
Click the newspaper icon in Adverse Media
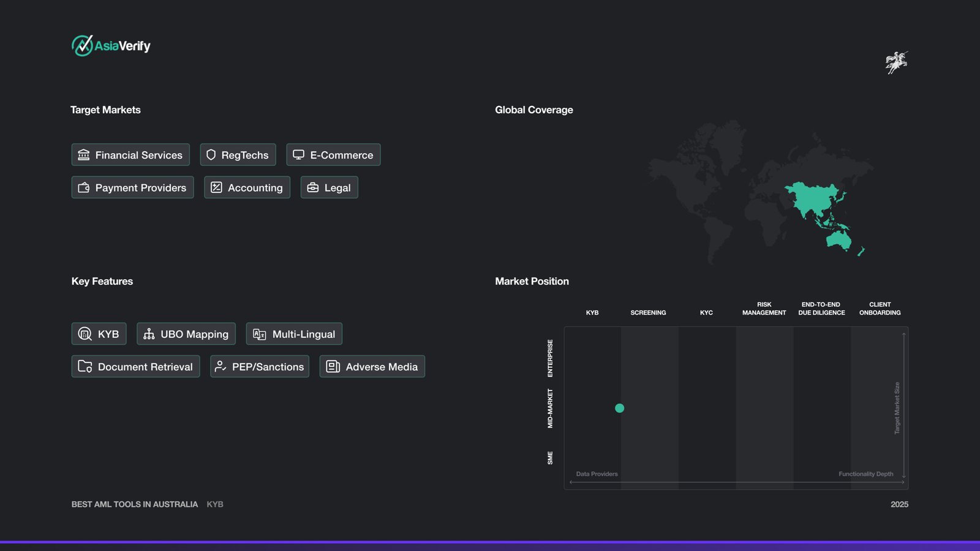point(333,366)
